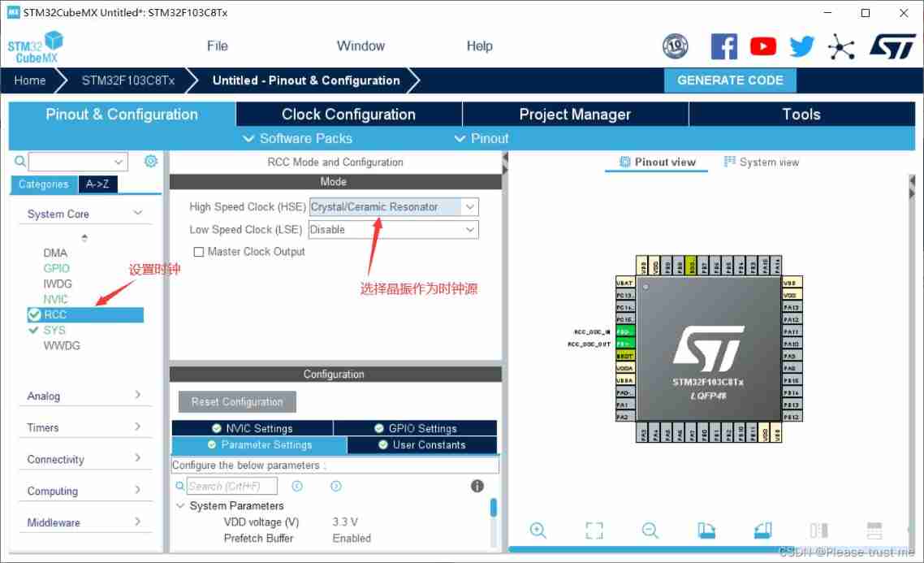This screenshot has width=924, height=563.
Task: Open the Help menu
Action: tap(480, 46)
